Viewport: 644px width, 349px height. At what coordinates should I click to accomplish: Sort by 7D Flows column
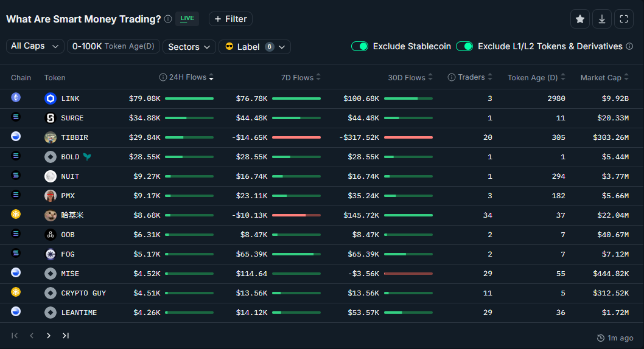pyautogui.click(x=318, y=77)
